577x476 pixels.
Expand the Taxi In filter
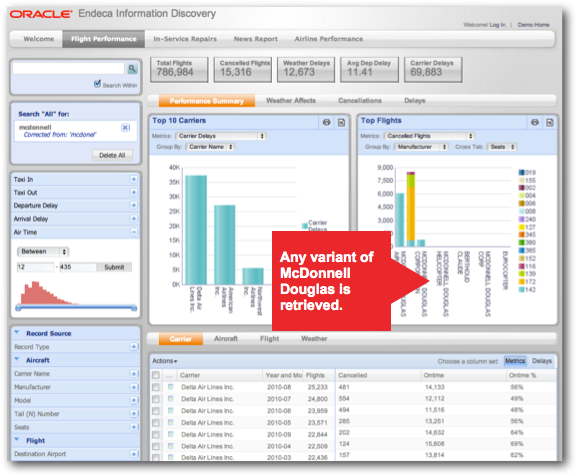pyautogui.click(x=134, y=179)
